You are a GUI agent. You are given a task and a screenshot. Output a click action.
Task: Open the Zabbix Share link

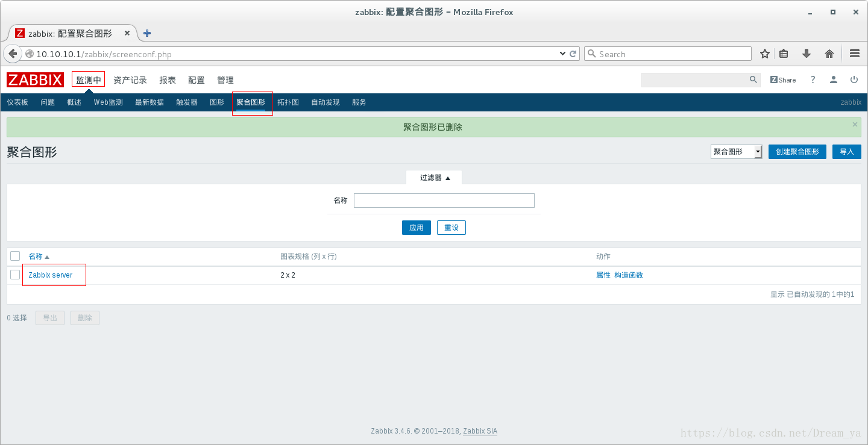[x=783, y=79]
